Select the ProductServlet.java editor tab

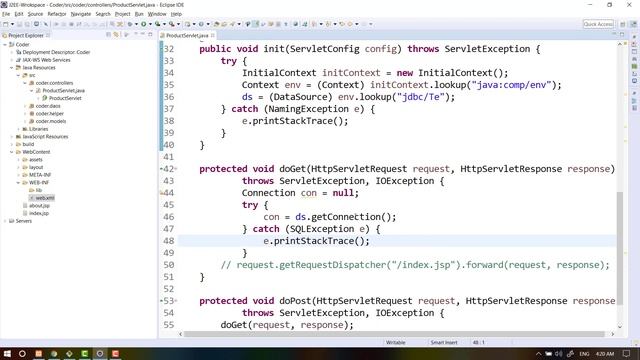pos(187,36)
